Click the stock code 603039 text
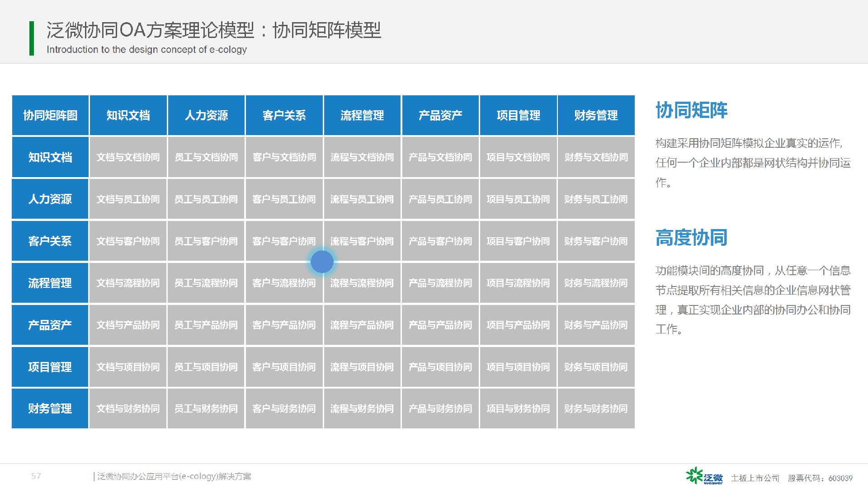868x488 pixels. 840,478
